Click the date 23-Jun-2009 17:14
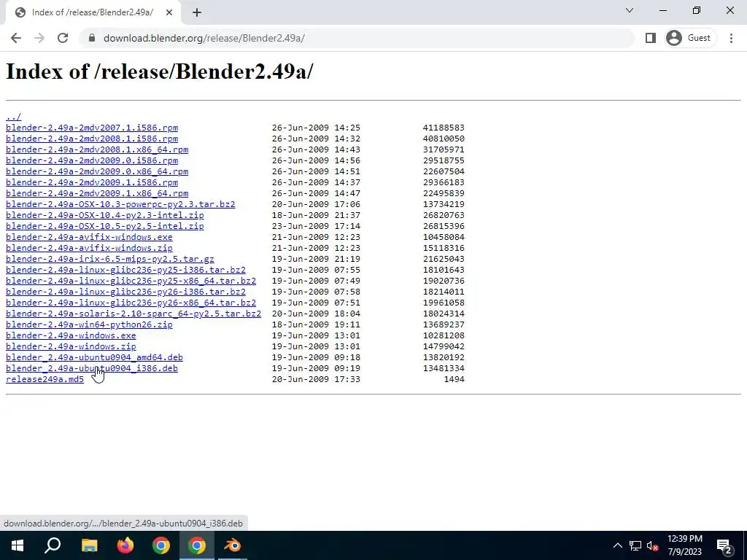The height and width of the screenshot is (560, 747). click(317, 226)
